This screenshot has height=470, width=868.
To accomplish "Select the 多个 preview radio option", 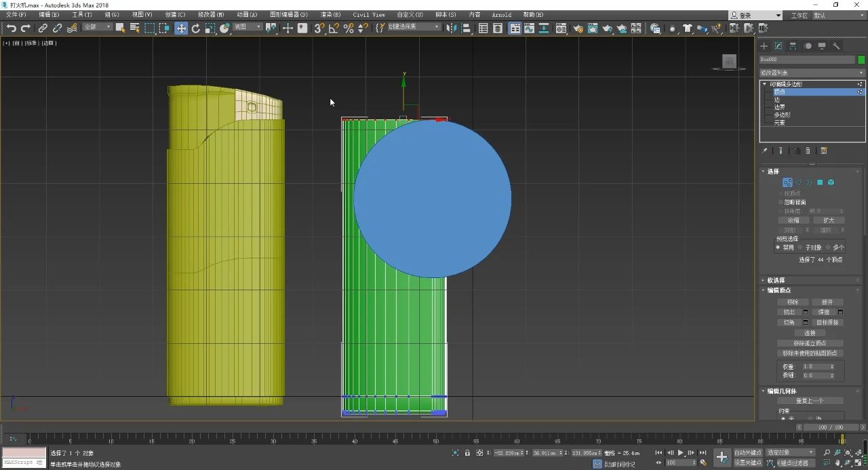I will [x=828, y=248].
